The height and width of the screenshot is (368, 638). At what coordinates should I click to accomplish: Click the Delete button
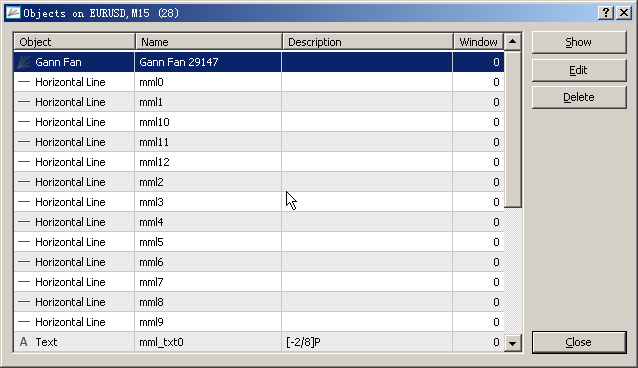point(579,97)
